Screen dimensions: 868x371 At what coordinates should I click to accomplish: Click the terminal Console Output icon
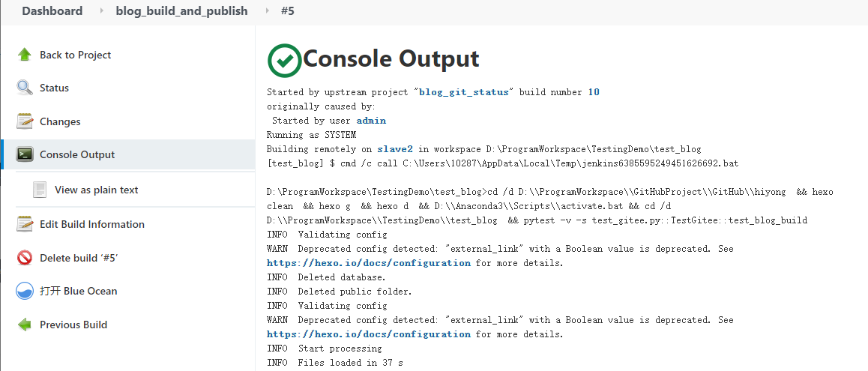tap(24, 154)
